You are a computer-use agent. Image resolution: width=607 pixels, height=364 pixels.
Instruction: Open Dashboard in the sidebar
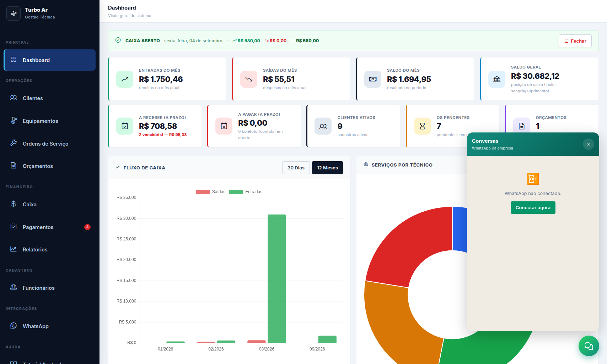(50, 60)
